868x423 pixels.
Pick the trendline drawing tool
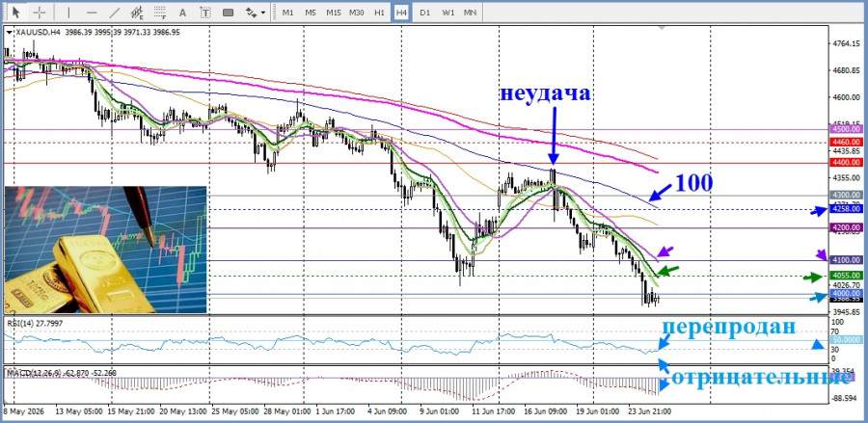(x=115, y=13)
